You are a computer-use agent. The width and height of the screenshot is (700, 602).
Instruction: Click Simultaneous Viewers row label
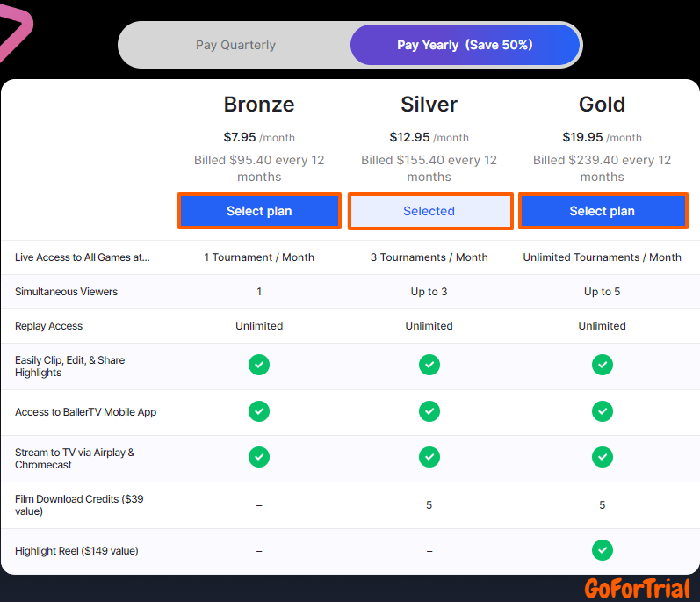point(66,292)
